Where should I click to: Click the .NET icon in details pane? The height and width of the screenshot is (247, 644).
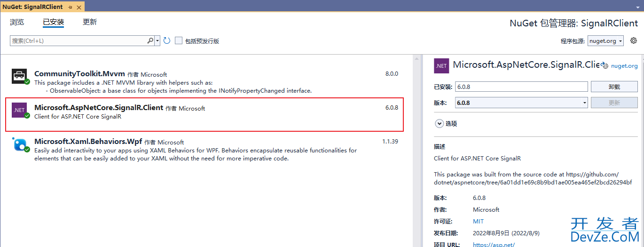coord(441,66)
